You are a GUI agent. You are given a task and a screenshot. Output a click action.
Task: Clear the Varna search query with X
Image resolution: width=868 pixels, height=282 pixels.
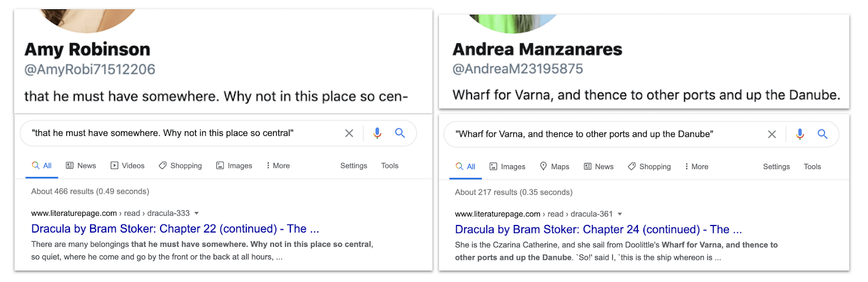772,134
